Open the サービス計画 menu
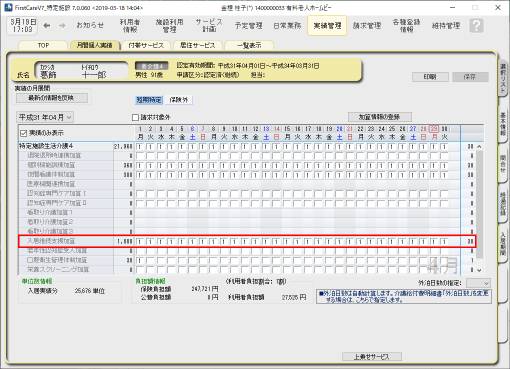The height and width of the screenshot is (369, 510). [x=209, y=25]
